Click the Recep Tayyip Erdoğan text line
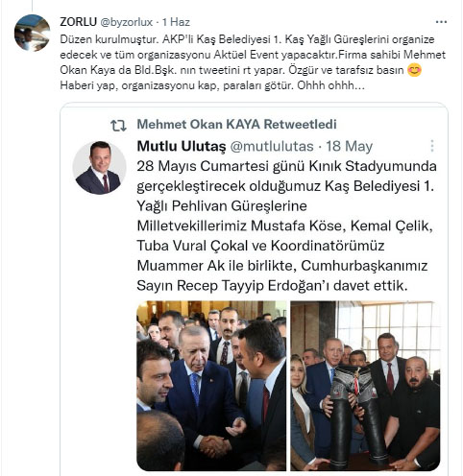 pyautogui.click(x=272, y=286)
